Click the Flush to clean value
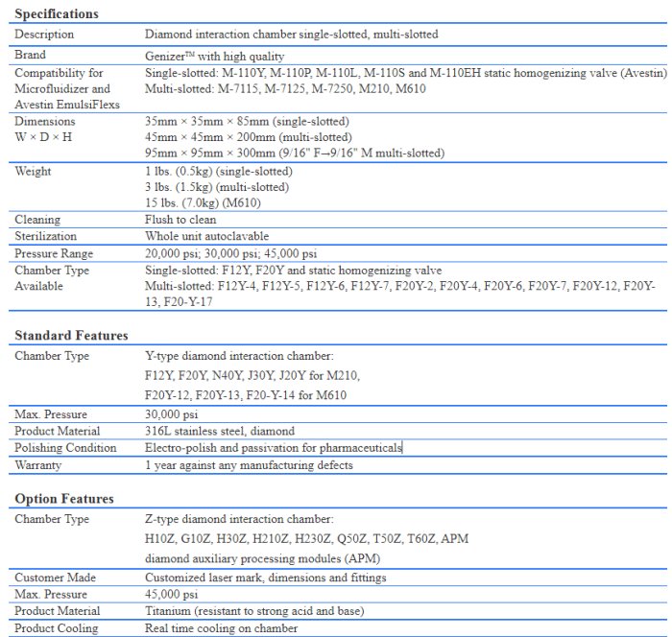Viewport: 672px width, 637px height. tap(182, 219)
